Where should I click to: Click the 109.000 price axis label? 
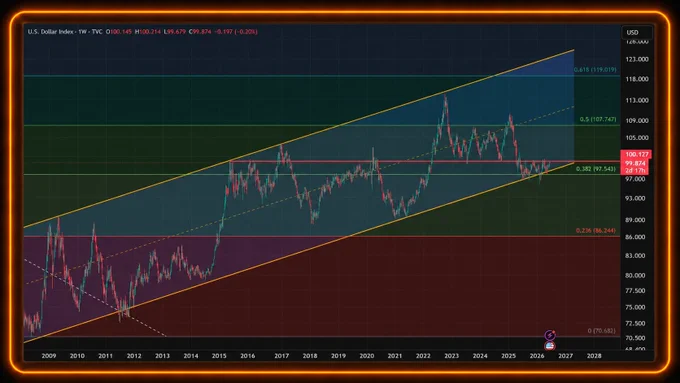point(637,121)
